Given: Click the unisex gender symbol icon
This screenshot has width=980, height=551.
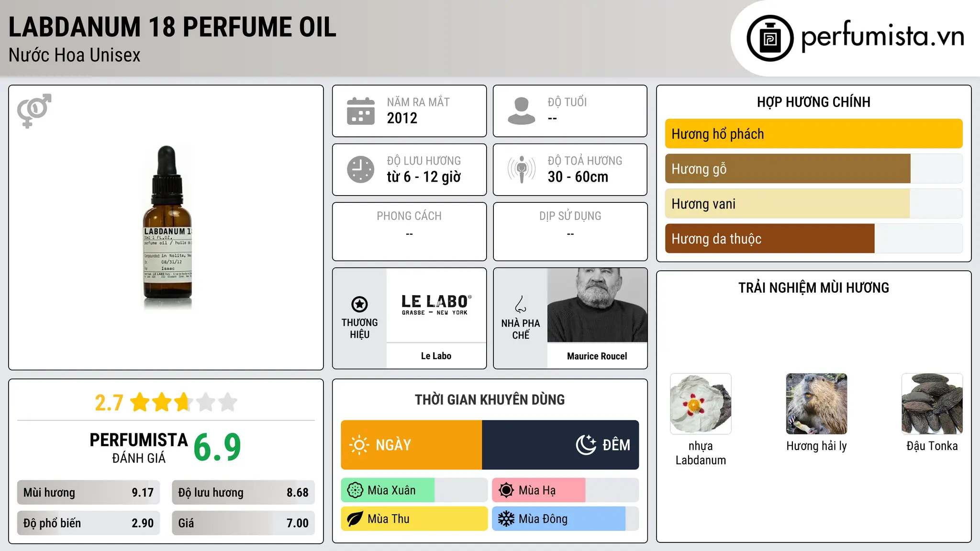Looking at the screenshot, I should coord(34,110).
